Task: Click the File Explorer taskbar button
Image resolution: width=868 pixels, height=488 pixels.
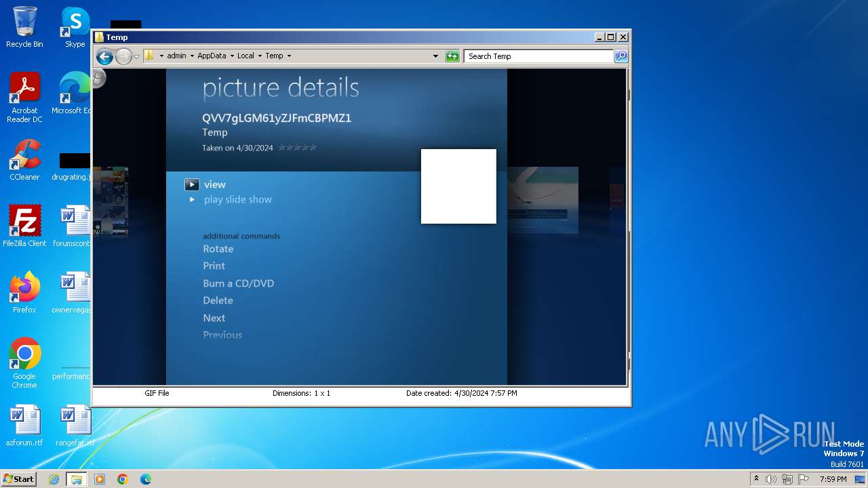Action: coord(77,479)
